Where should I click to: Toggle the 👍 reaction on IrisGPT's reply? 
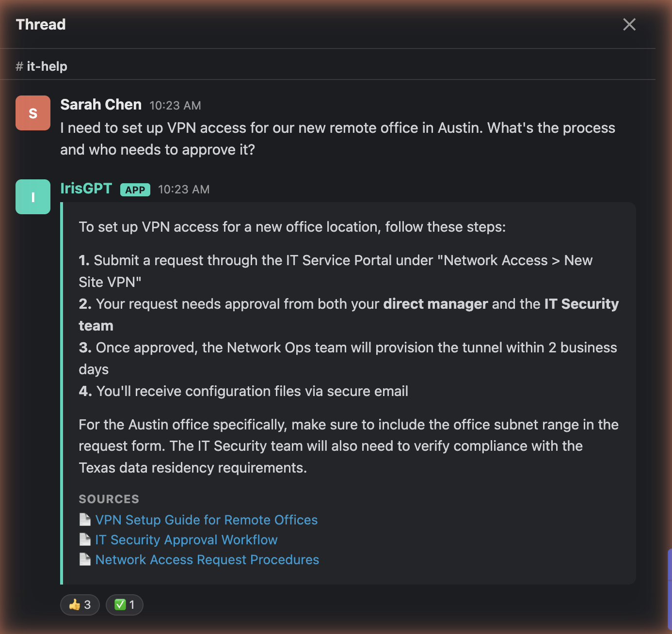(80, 604)
